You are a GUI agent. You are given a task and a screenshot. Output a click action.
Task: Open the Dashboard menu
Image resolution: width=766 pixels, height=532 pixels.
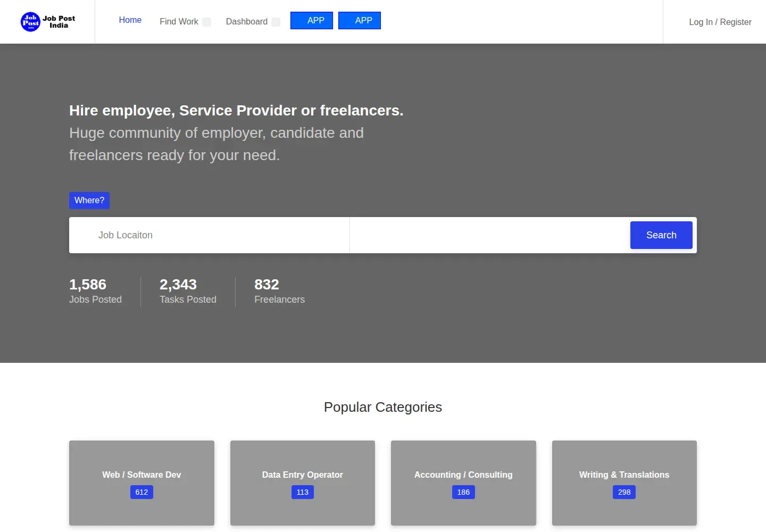[247, 22]
